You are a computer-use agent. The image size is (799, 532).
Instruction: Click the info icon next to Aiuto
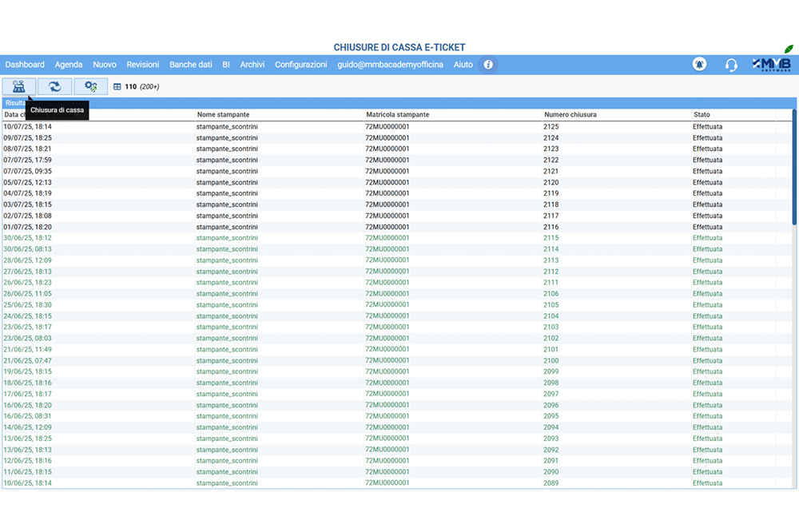coord(488,65)
